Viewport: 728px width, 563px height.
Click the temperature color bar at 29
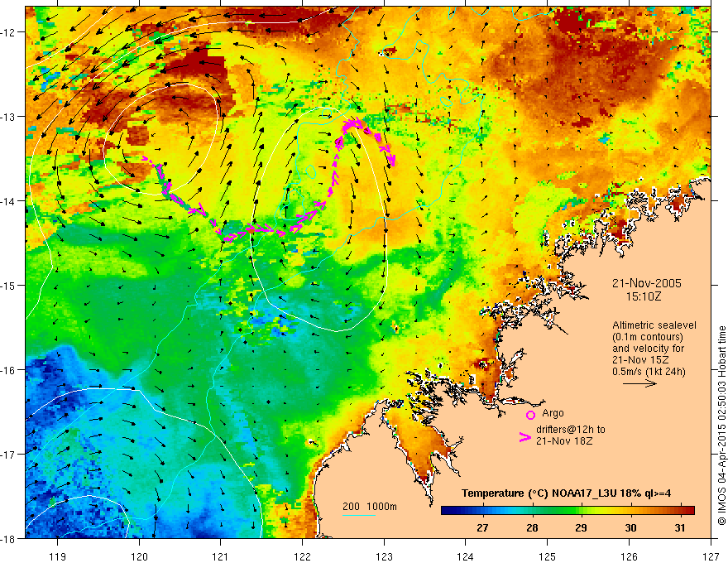pyautogui.click(x=582, y=511)
